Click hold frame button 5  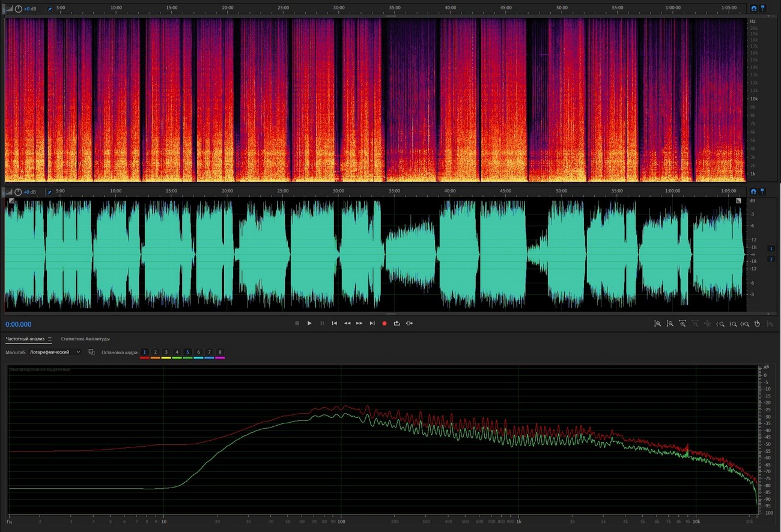coord(187,352)
